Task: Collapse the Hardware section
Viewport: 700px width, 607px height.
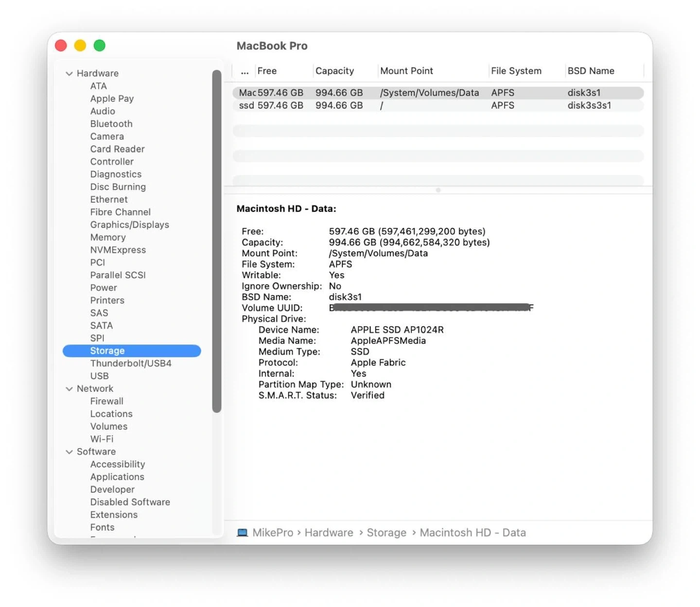Action: [69, 73]
